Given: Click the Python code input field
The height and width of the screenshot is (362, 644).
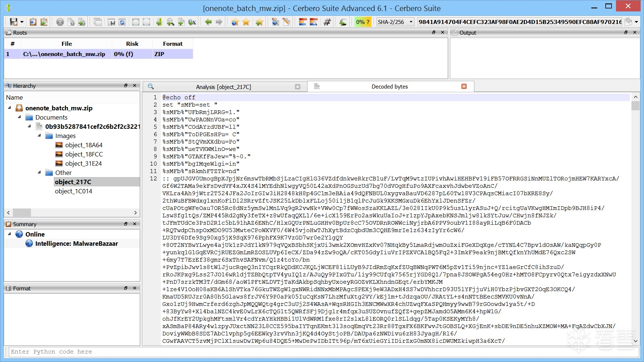Looking at the screenshot, I should [x=324, y=352].
